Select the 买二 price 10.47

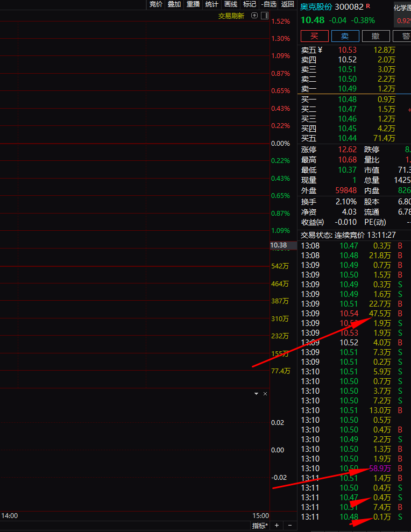click(x=347, y=109)
